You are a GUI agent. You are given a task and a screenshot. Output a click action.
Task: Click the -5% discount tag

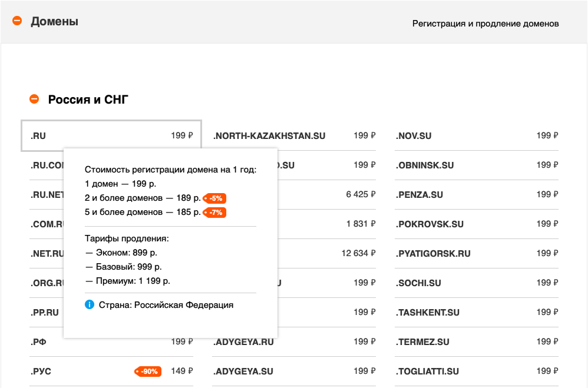point(214,198)
